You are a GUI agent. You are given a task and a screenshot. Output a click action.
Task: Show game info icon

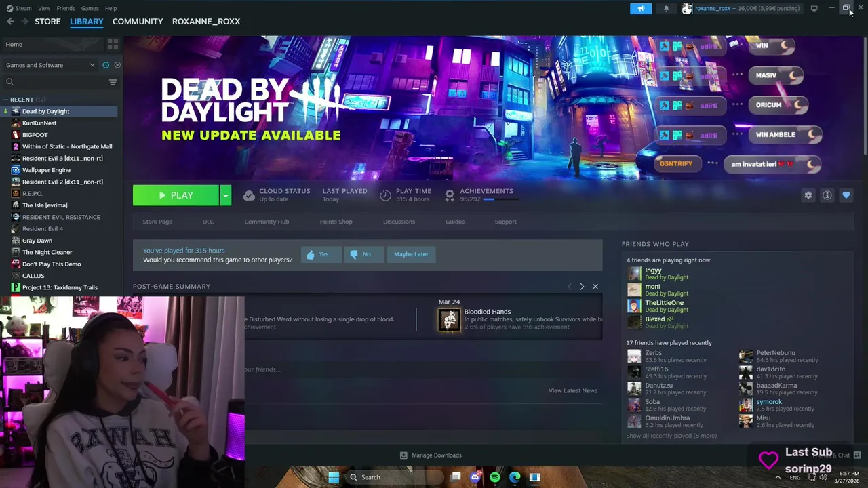[827, 195]
